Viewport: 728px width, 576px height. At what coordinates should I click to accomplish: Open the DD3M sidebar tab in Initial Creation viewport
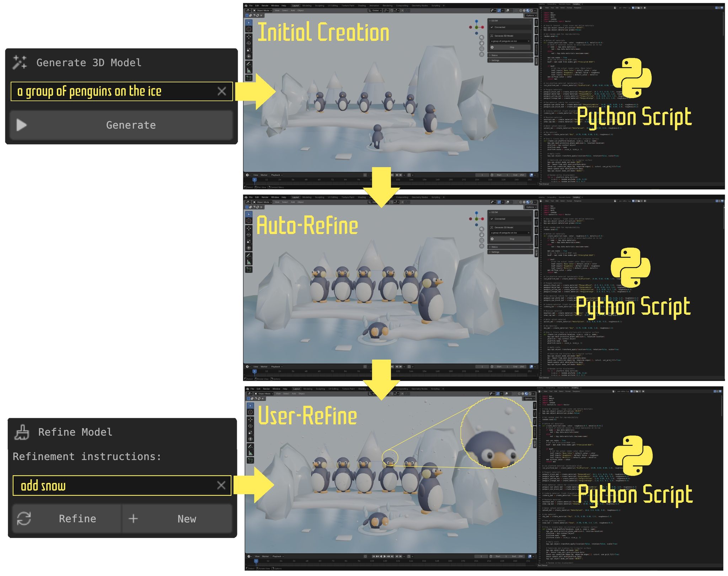(536, 61)
